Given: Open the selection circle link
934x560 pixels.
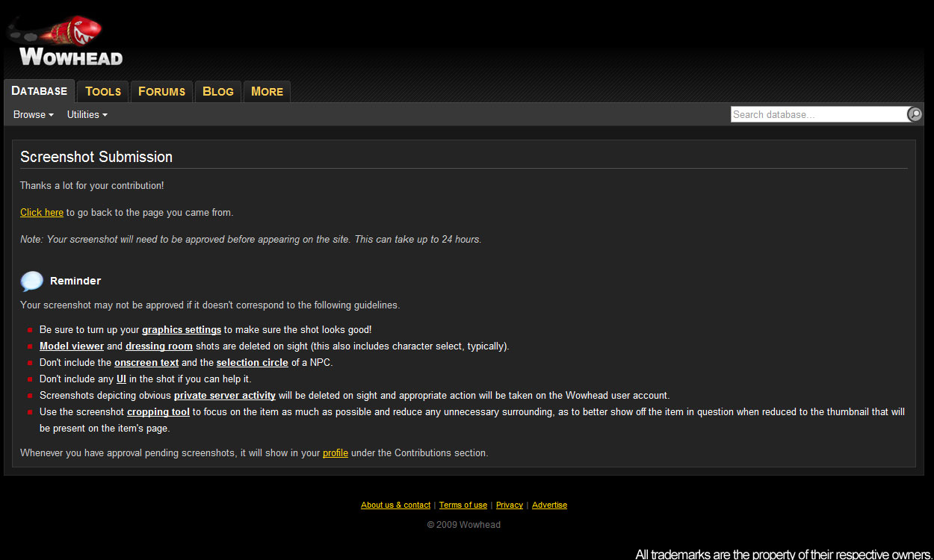Looking at the screenshot, I should tap(253, 362).
